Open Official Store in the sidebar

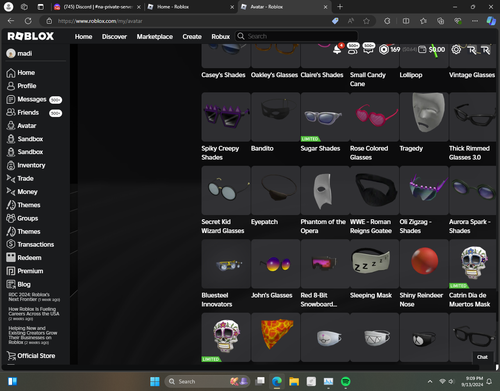click(x=31, y=356)
